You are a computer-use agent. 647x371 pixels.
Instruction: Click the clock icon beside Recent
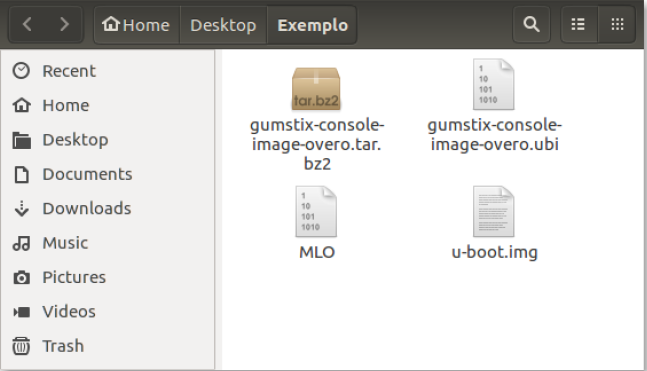coord(21,71)
